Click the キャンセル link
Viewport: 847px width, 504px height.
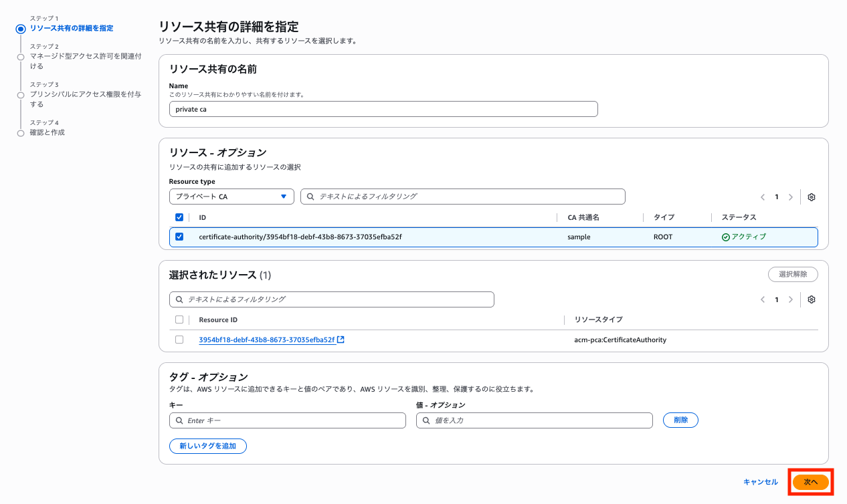pyautogui.click(x=761, y=482)
